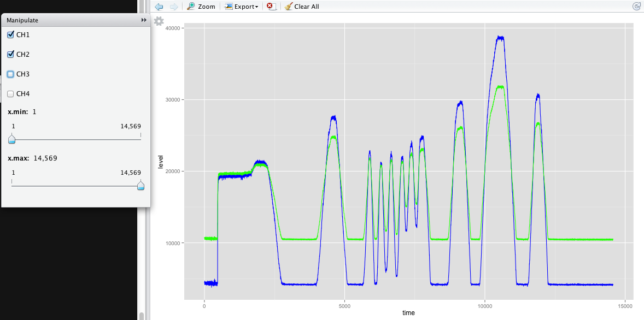Navigate back using the left arrow icon
This screenshot has height=320, width=644.
[159, 6]
